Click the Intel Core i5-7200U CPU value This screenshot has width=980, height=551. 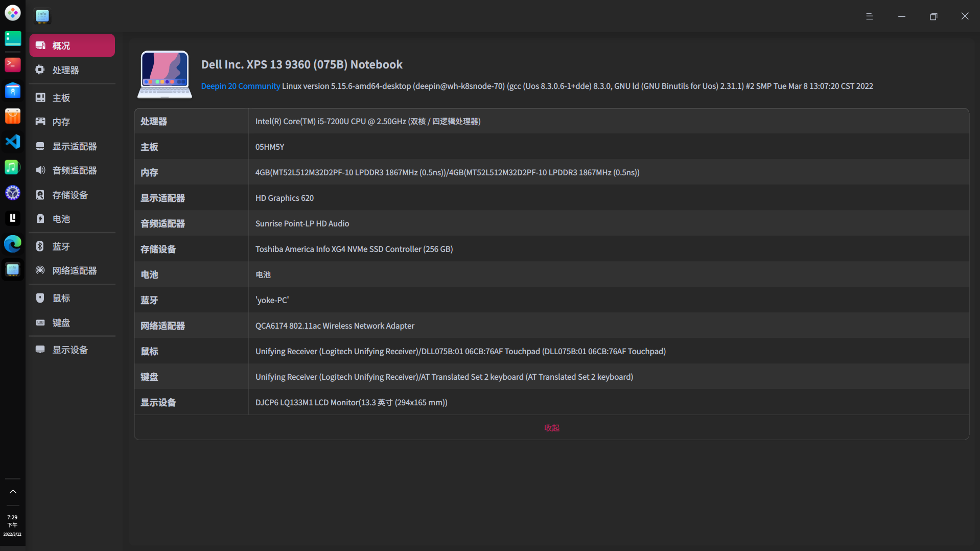point(368,121)
